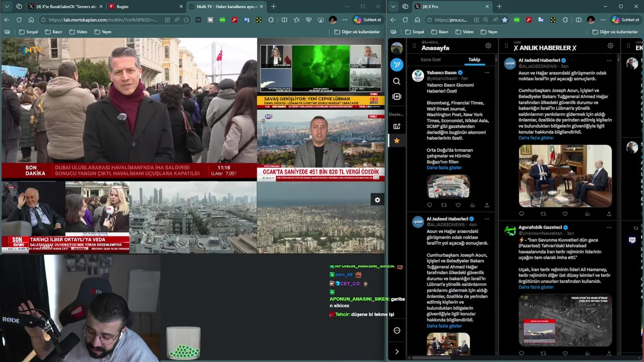This screenshot has height=362, width=644.
Task: Show more of Agorafobik Gazeteci post
Action: 536,287
